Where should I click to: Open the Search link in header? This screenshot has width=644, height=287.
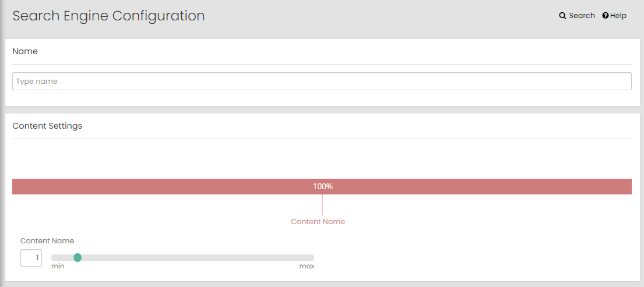click(582, 16)
